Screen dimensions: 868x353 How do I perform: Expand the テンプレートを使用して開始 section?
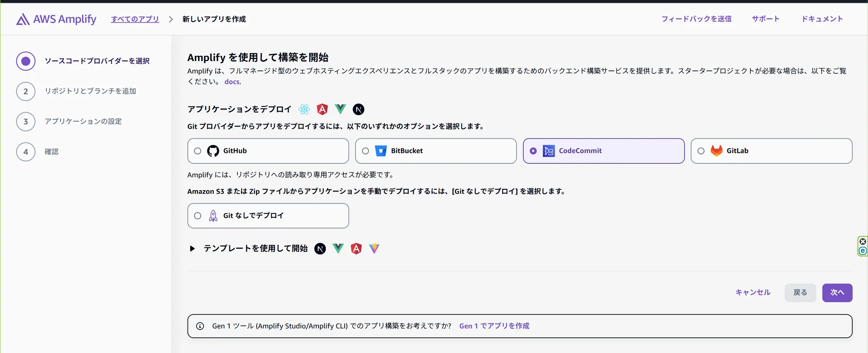pyautogui.click(x=192, y=248)
